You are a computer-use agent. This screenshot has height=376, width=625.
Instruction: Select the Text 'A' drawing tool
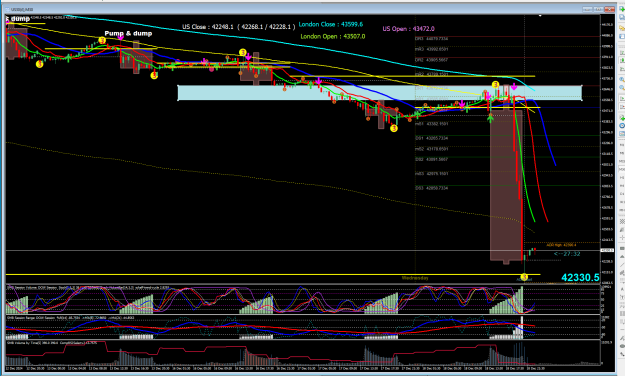click(622, 289)
